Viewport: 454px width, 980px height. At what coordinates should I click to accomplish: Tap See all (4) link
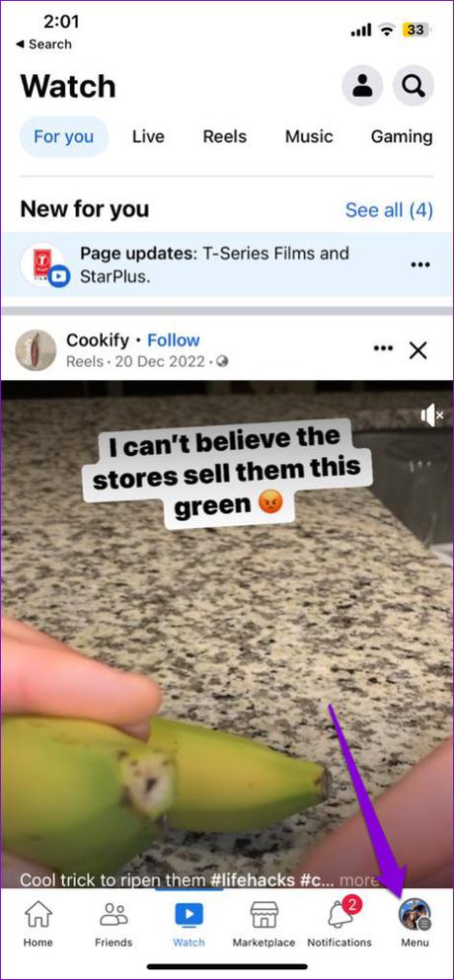(x=389, y=210)
